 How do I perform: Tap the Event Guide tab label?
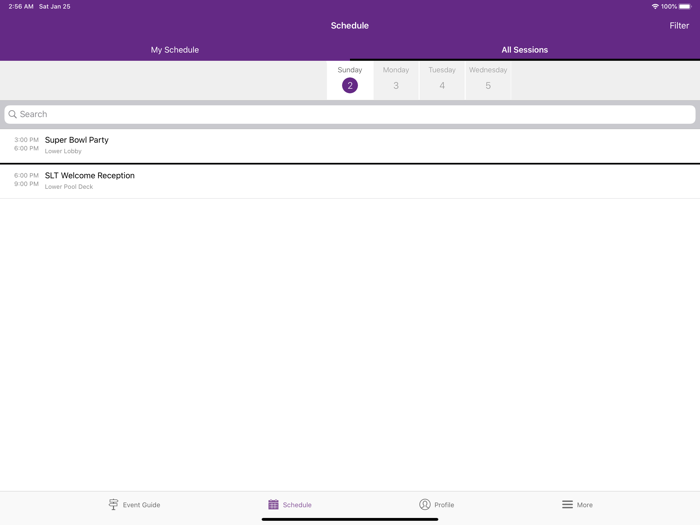coord(142,505)
